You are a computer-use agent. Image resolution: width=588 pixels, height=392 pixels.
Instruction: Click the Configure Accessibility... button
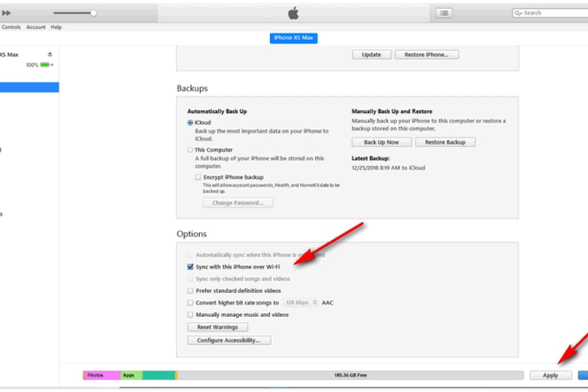(229, 340)
